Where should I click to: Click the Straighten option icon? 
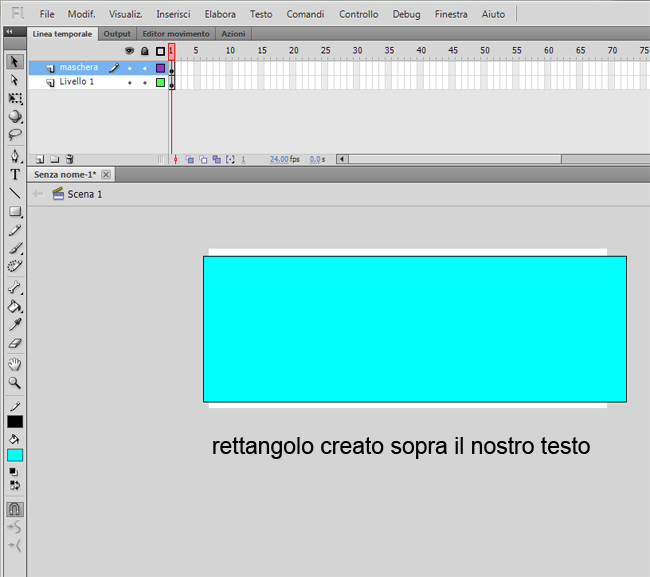pyautogui.click(x=15, y=545)
